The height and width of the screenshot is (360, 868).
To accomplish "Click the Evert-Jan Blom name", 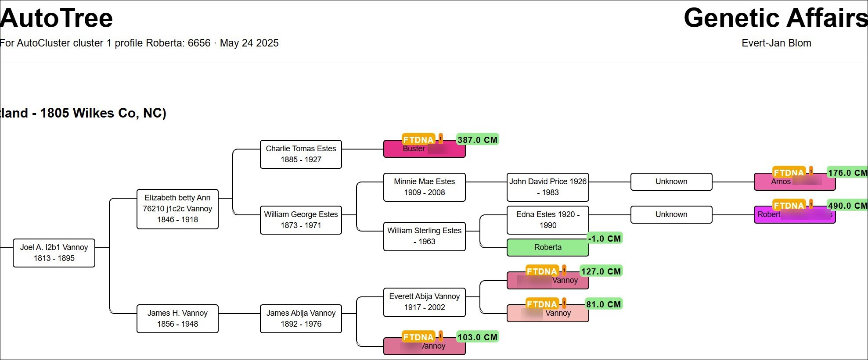I will (776, 43).
